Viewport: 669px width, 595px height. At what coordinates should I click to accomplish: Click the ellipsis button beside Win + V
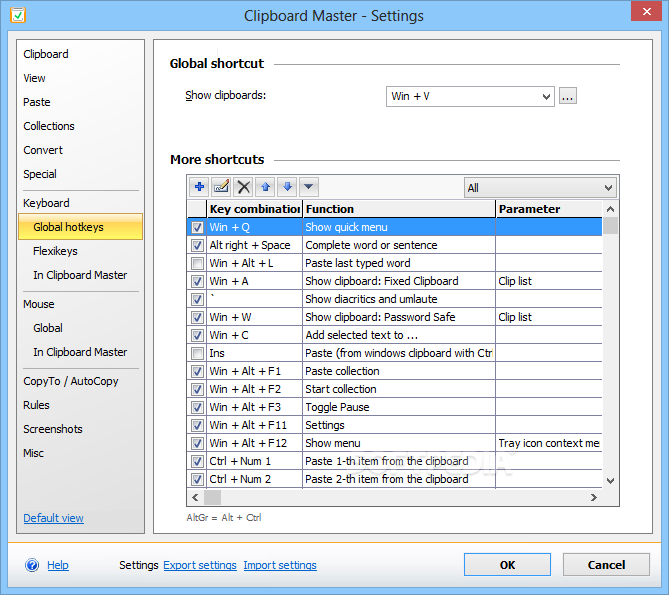tap(568, 96)
